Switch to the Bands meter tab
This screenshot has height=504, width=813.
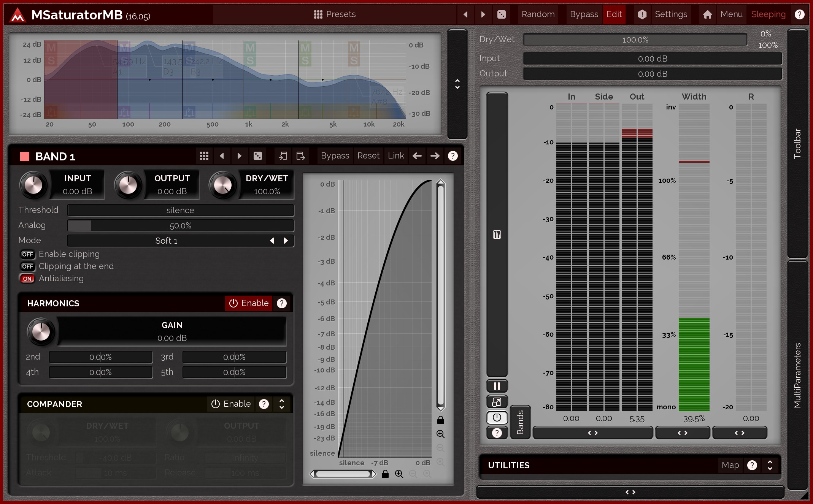pyautogui.click(x=520, y=422)
